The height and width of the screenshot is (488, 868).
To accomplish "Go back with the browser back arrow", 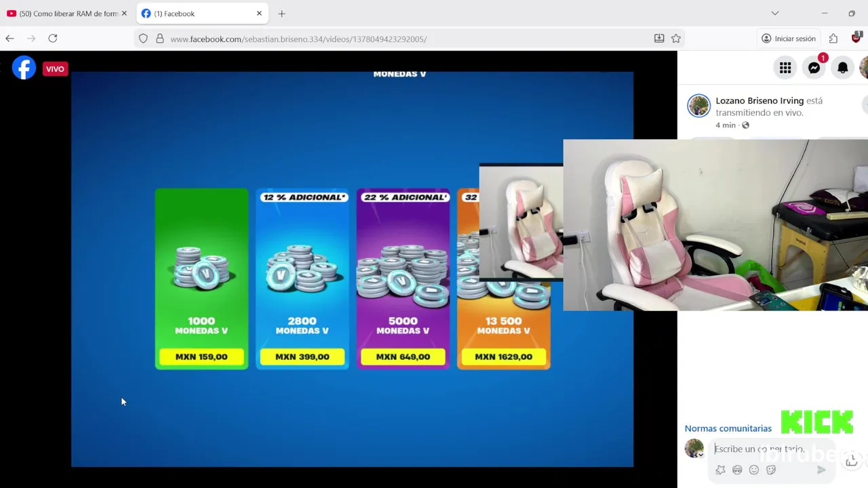I will pyautogui.click(x=9, y=39).
